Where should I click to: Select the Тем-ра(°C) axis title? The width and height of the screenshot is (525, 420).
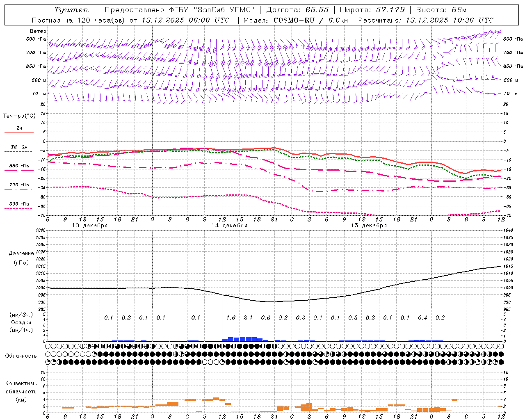pos(19,116)
